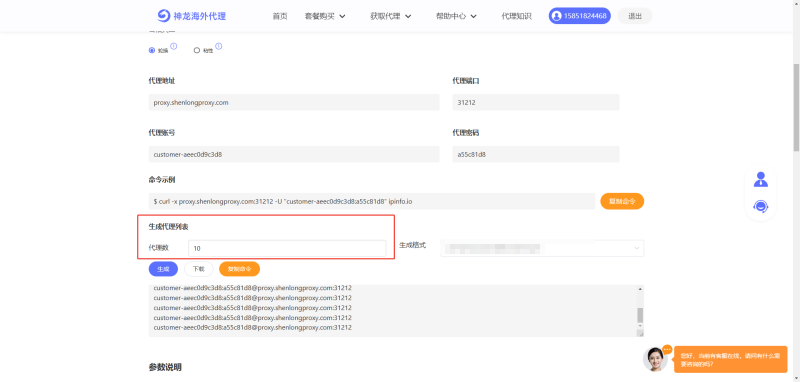Click the blue 生成 button
The width and height of the screenshot is (800, 382).
click(x=163, y=269)
